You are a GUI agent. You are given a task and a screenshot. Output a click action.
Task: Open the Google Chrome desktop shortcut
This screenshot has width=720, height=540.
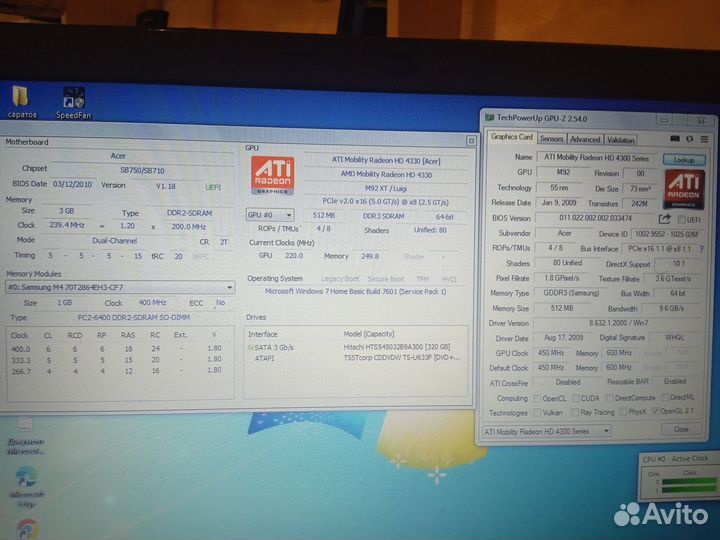[x=28, y=529]
